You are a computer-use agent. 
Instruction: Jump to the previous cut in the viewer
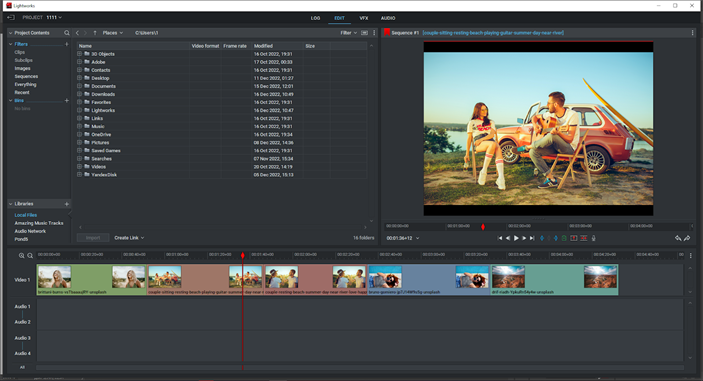pyautogui.click(x=500, y=238)
